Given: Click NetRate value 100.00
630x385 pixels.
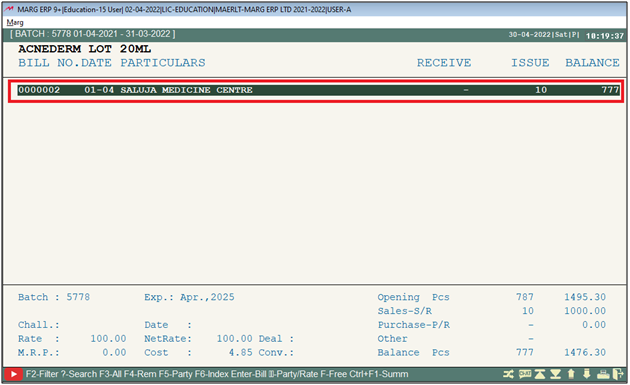Looking at the screenshot, I should coord(235,339).
